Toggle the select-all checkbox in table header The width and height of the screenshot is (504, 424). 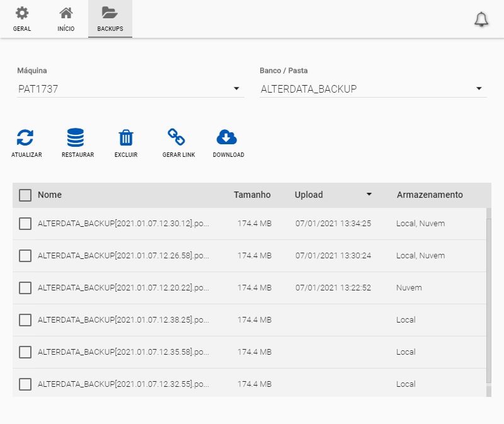pyautogui.click(x=25, y=195)
